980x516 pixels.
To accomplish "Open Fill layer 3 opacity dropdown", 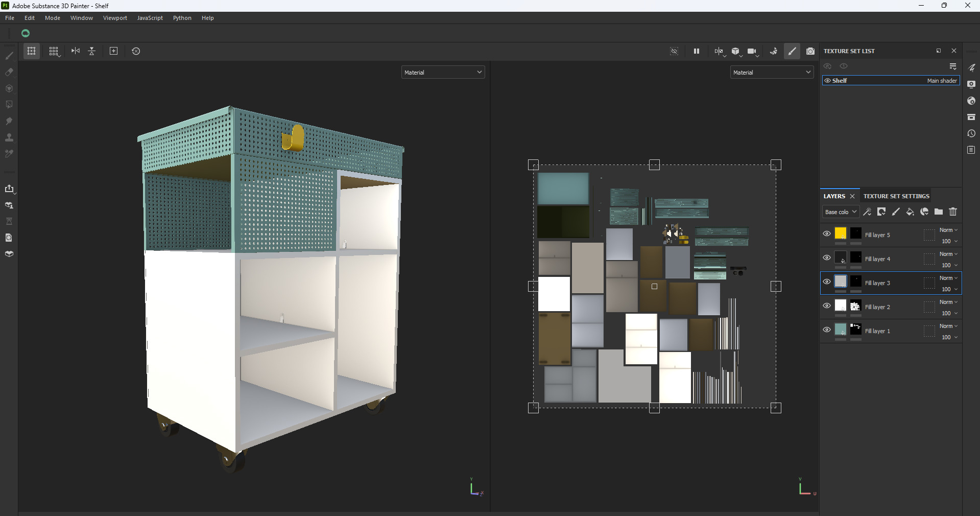I will [x=949, y=289].
